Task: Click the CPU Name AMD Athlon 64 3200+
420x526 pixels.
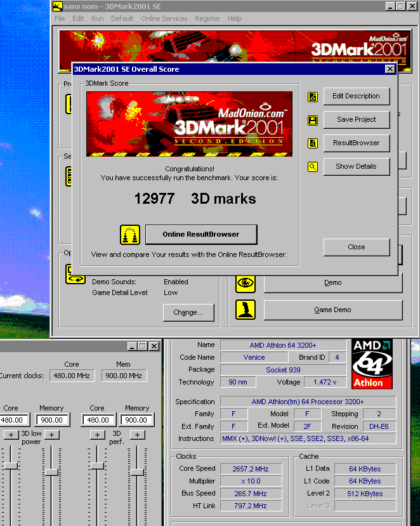Action: pos(283,345)
